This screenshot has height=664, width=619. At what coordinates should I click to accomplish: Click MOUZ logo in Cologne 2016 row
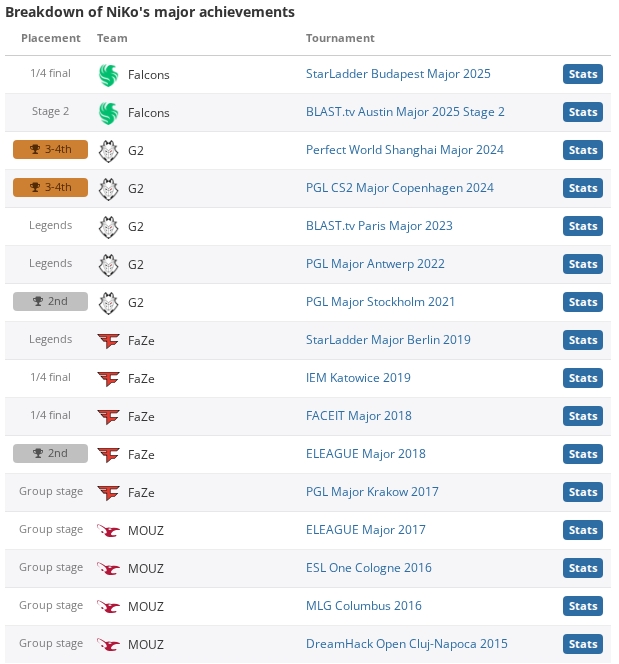[x=108, y=569]
